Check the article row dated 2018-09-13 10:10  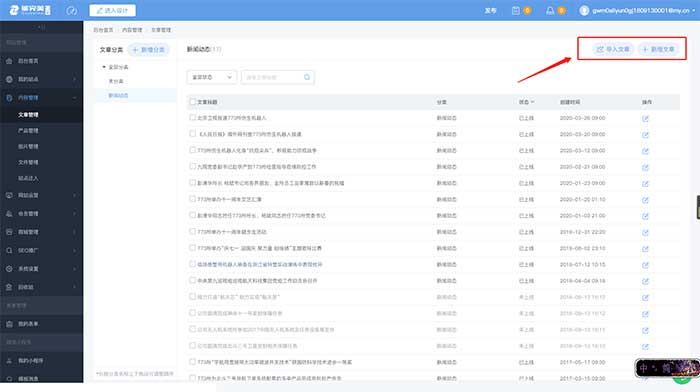click(x=192, y=346)
